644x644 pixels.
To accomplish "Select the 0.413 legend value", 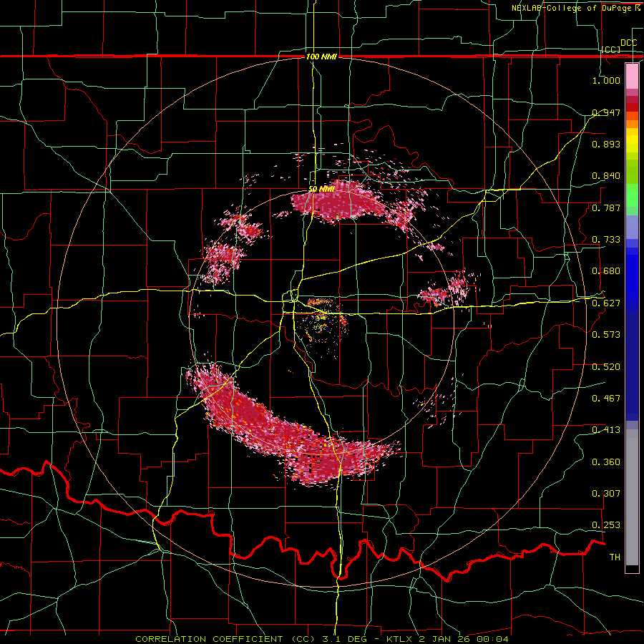I will [606, 430].
